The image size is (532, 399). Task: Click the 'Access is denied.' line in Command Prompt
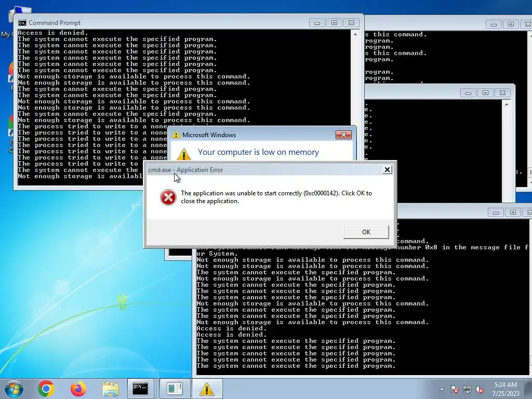click(x=53, y=33)
